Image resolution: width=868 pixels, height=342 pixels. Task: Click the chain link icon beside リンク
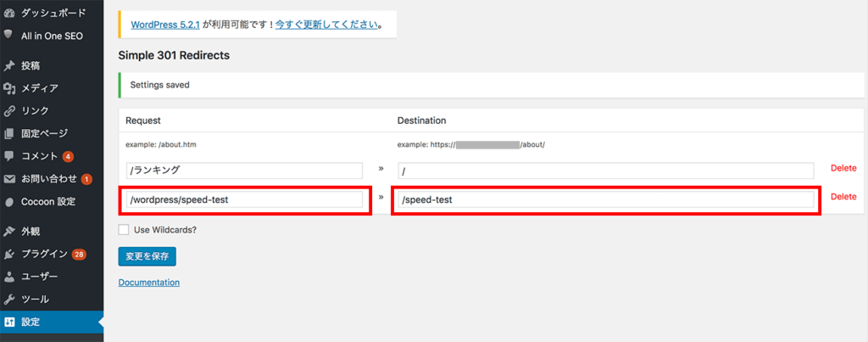click(x=8, y=111)
